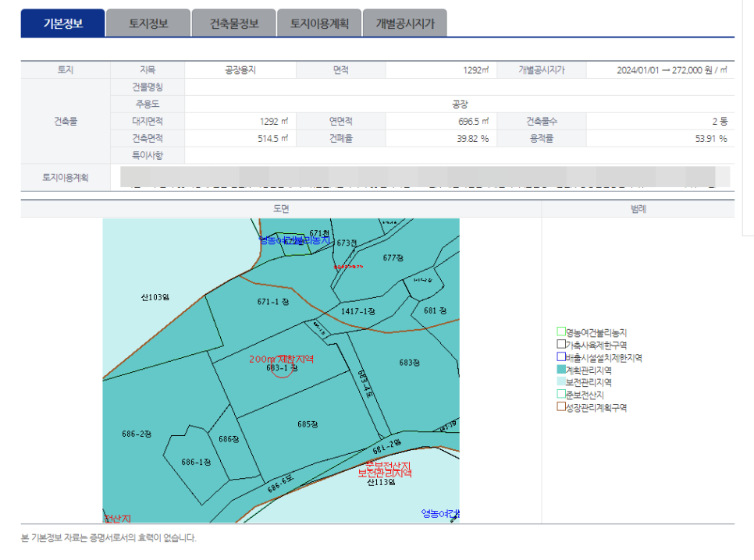
Task: Select parcel 673전 on the map
Action: click(x=347, y=243)
